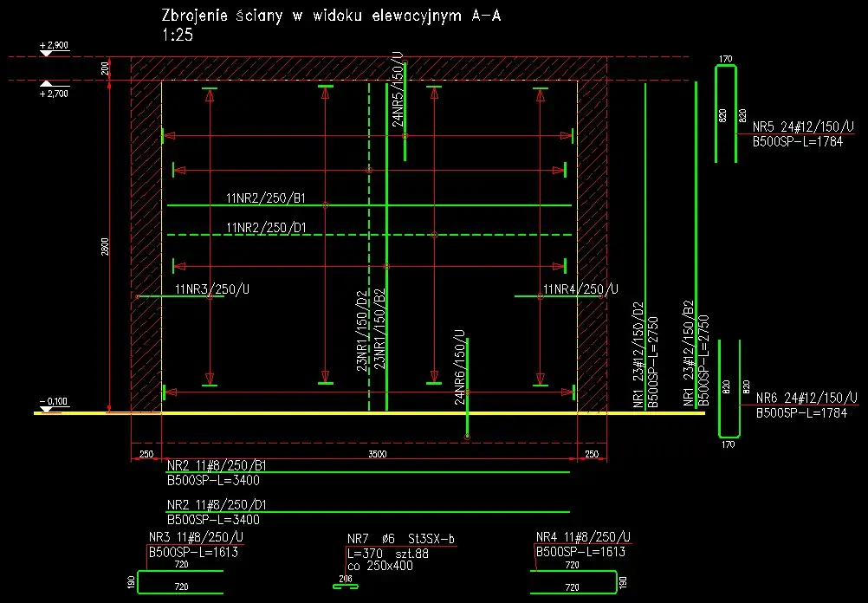Click the 11NR4/250/U label on right

[580, 289]
